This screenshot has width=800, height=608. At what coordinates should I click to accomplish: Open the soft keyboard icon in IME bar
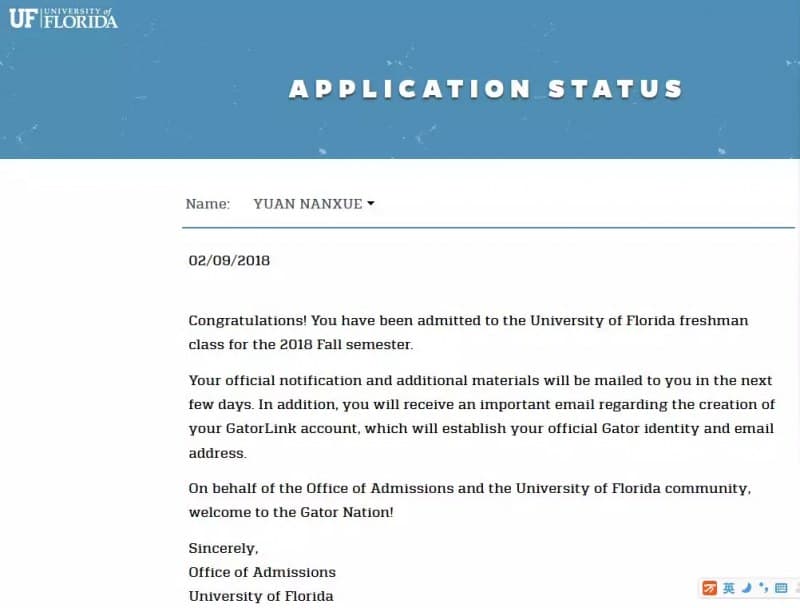781,588
